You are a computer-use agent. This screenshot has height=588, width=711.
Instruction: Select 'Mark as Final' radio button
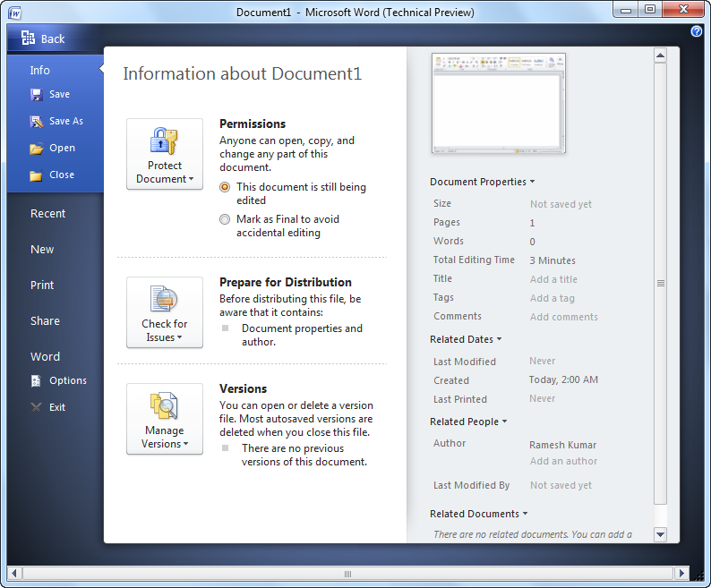[225, 219]
